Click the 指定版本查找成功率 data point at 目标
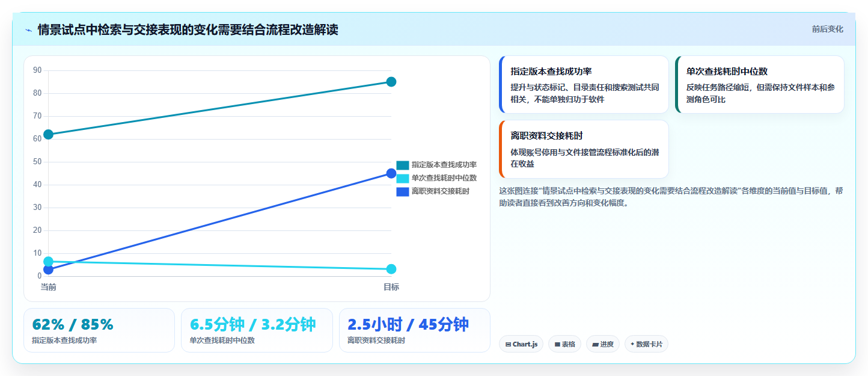Viewport: 868px width, 376px height. (391, 82)
